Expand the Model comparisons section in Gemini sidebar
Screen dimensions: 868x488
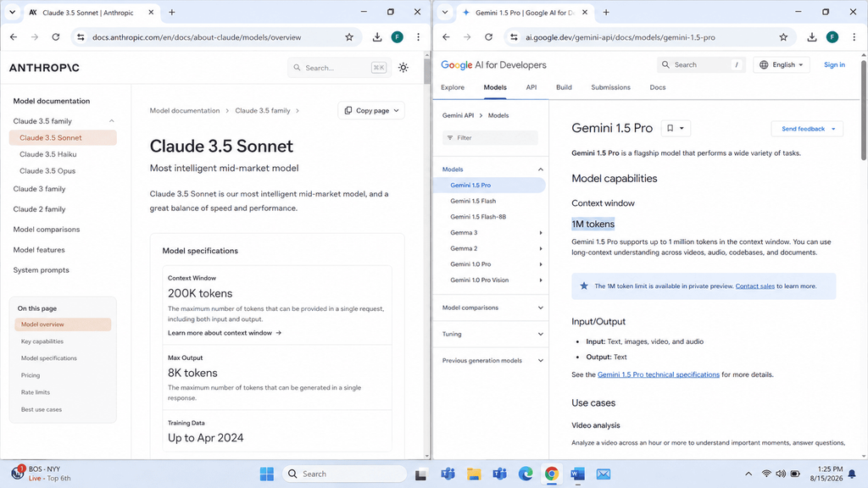(540, 308)
